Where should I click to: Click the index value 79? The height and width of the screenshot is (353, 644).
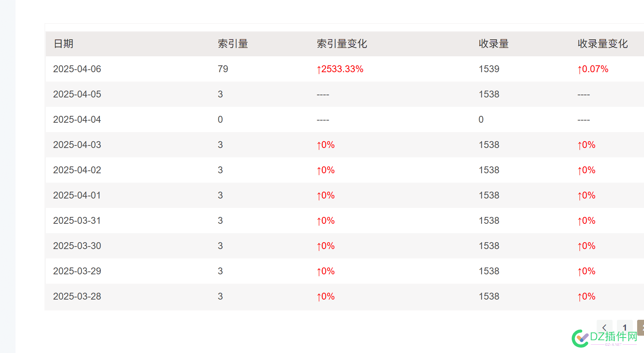[x=223, y=69]
